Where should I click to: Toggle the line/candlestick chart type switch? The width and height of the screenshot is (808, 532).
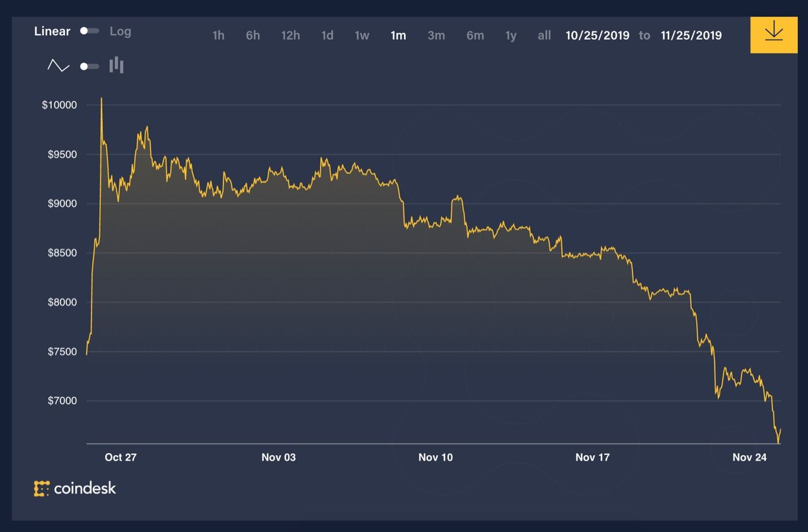tap(90, 66)
